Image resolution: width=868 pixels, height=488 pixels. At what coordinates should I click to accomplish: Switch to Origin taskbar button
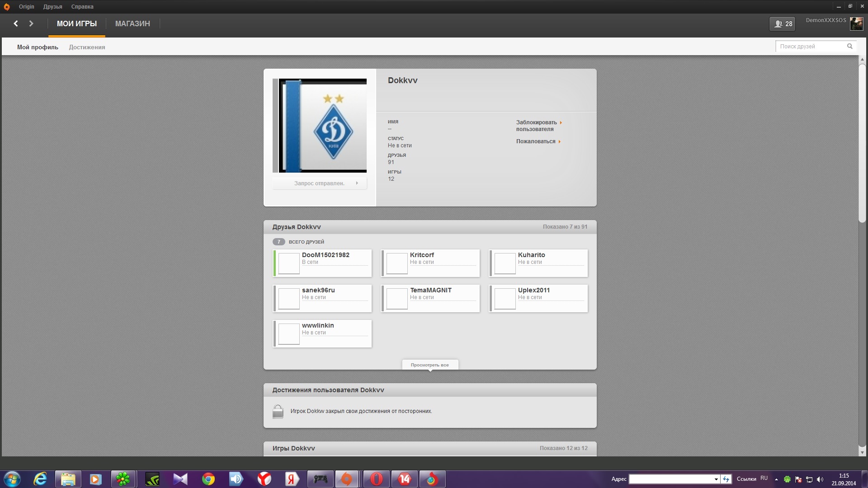tap(347, 479)
